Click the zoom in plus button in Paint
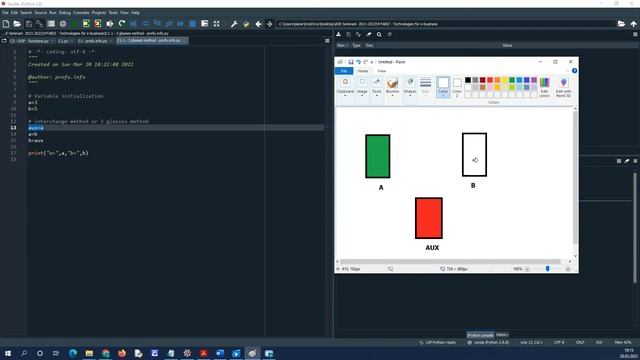 567,269
